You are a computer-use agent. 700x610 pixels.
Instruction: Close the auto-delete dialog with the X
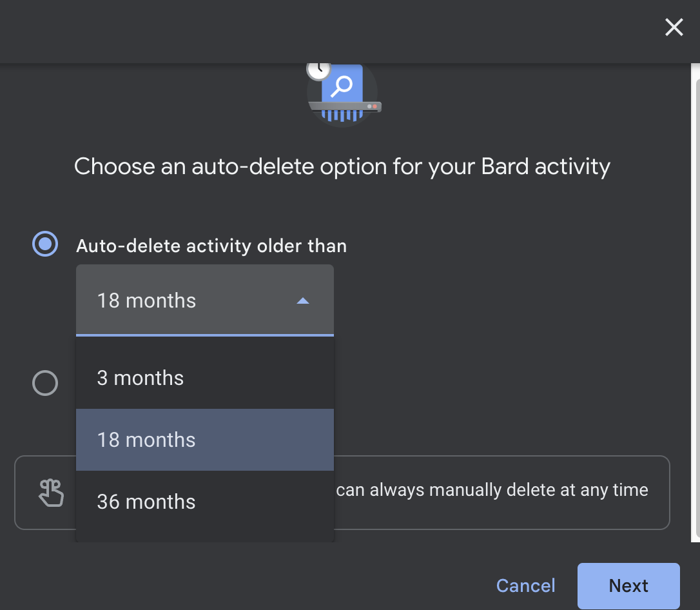674,27
